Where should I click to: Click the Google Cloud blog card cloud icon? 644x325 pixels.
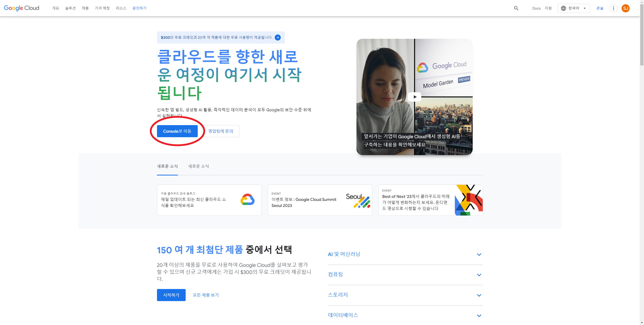click(x=247, y=200)
